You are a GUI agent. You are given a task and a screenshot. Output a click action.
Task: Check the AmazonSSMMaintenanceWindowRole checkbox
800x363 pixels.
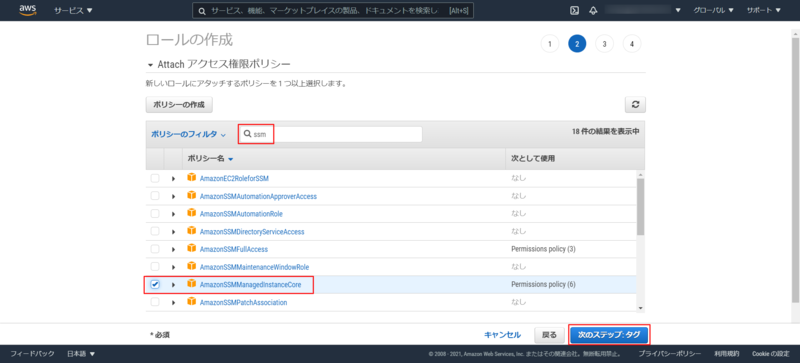click(155, 267)
